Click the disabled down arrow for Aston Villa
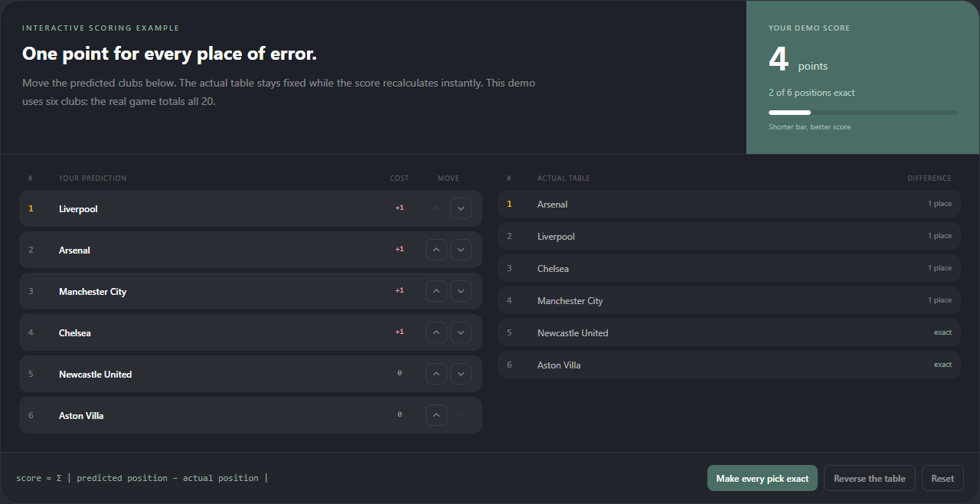 [460, 415]
